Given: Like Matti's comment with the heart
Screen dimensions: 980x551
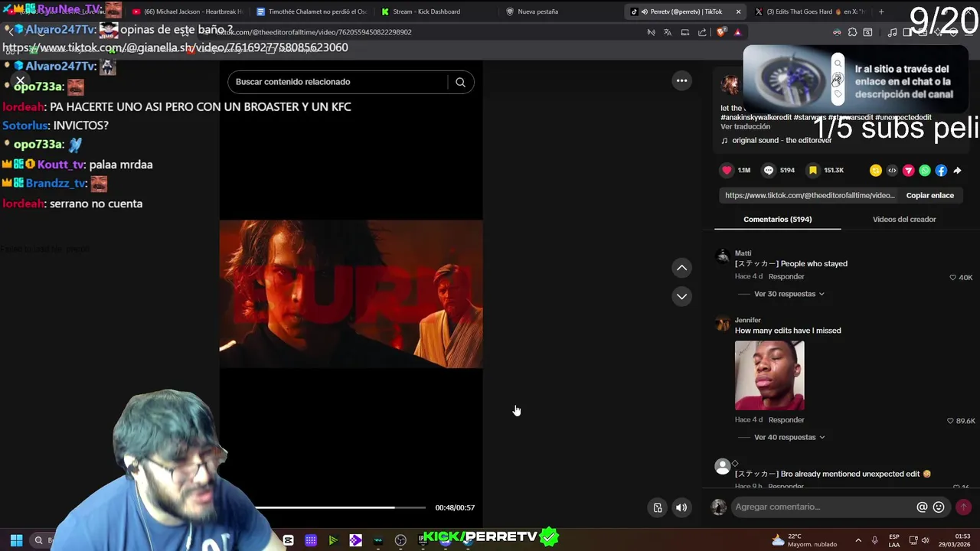Looking at the screenshot, I should pos(952,278).
